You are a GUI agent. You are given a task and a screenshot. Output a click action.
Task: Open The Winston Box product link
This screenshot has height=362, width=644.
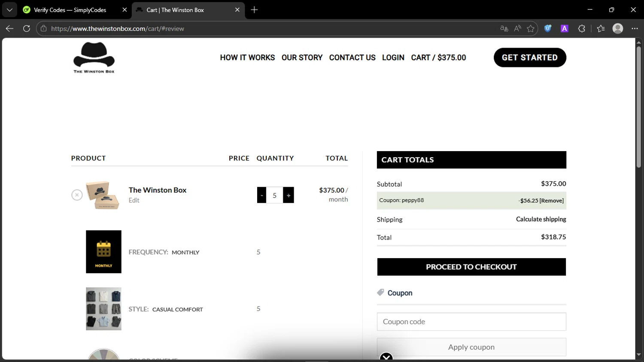pyautogui.click(x=158, y=190)
